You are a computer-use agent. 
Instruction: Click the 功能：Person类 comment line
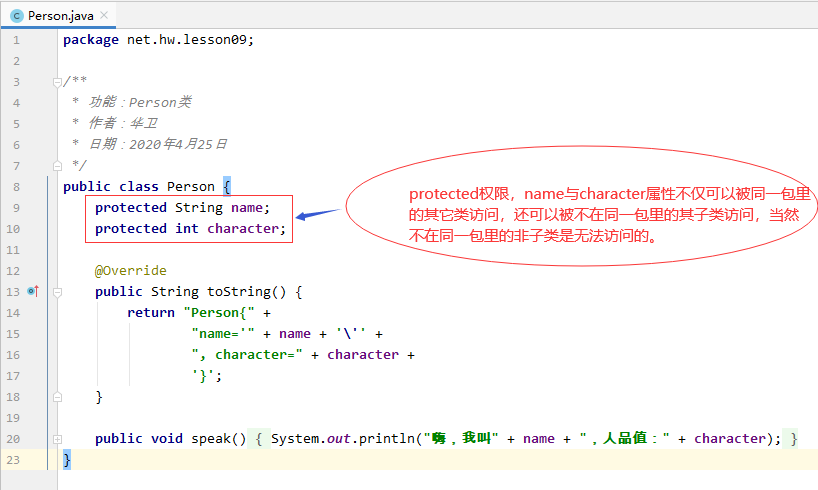[140, 102]
